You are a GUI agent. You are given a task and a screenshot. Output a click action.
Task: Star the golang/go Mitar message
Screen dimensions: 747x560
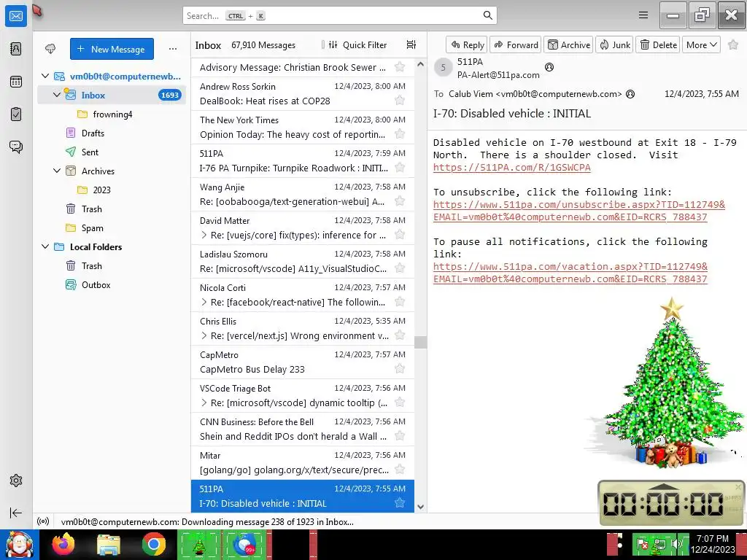[x=400, y=470]
